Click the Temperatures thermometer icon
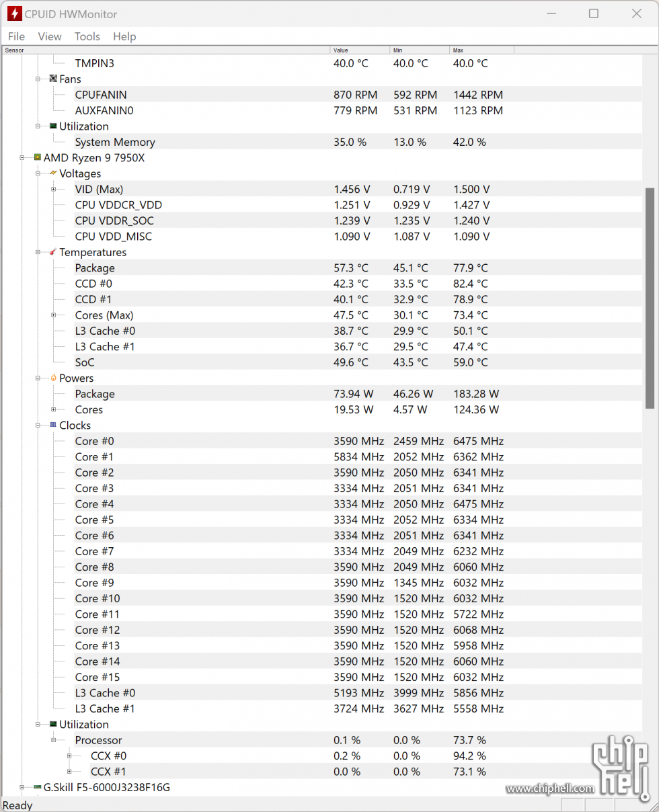 [53, 252]
